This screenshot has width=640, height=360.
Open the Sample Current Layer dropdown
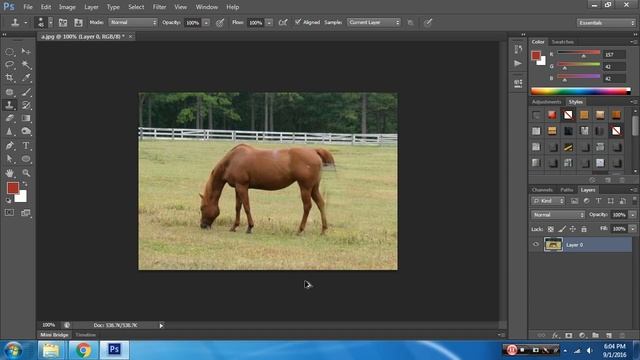click(374, 22)
